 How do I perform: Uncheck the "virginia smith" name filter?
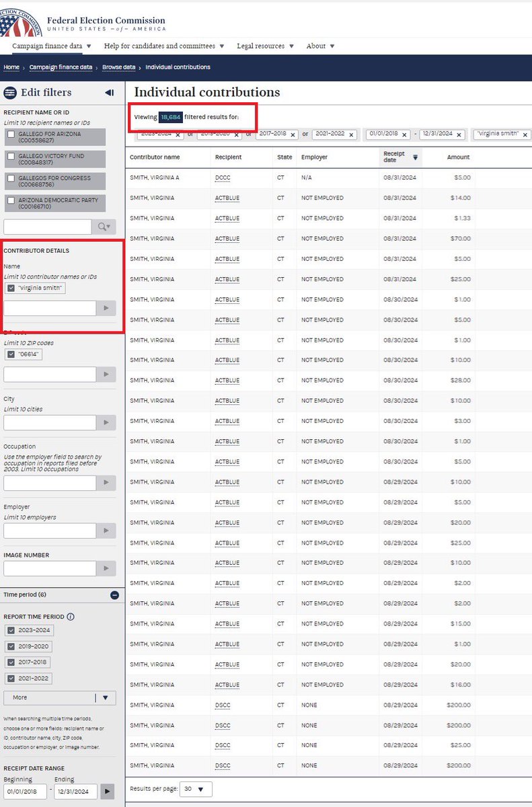(x=11, y=288)
